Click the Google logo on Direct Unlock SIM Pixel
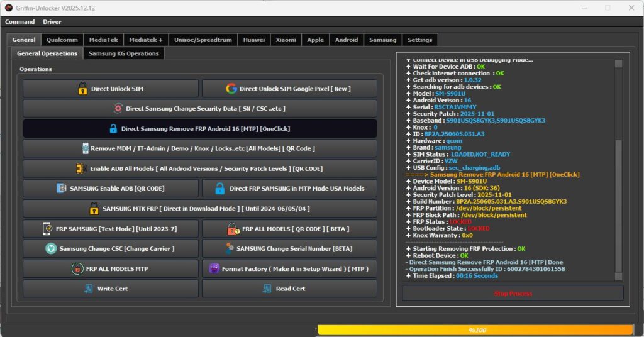Image resolution: width=644 pixels, height=337 pixels. point(231,89)
